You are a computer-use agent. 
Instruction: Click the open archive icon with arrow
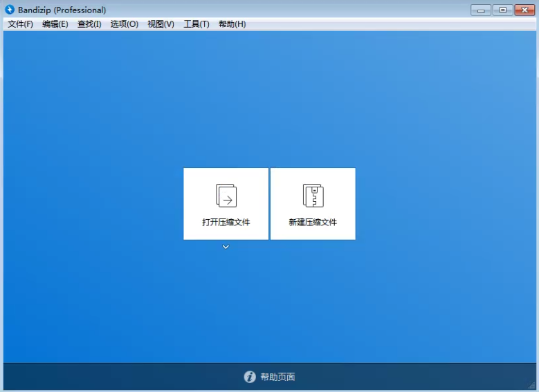coord(226,196)
